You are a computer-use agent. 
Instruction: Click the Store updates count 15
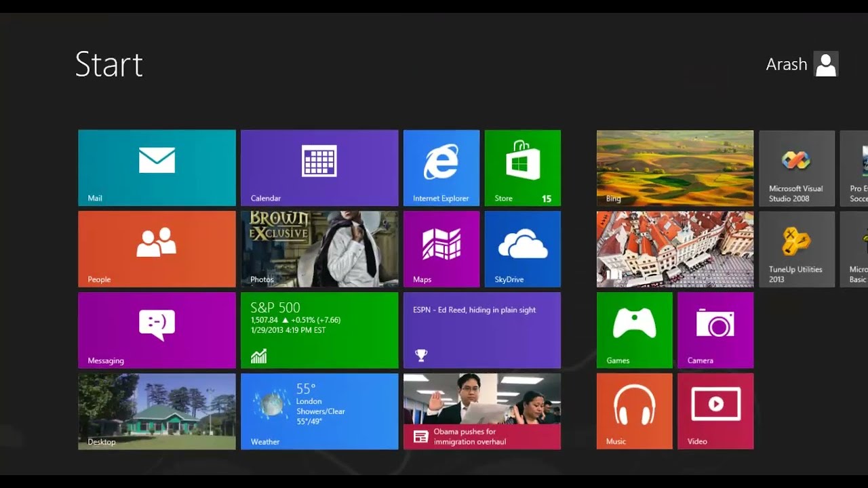click(x=547, y=199)
